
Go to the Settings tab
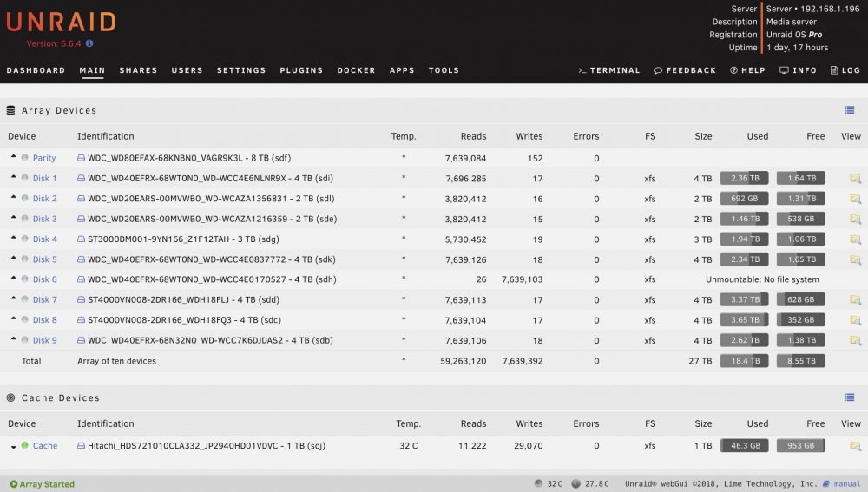click(241, 70)
